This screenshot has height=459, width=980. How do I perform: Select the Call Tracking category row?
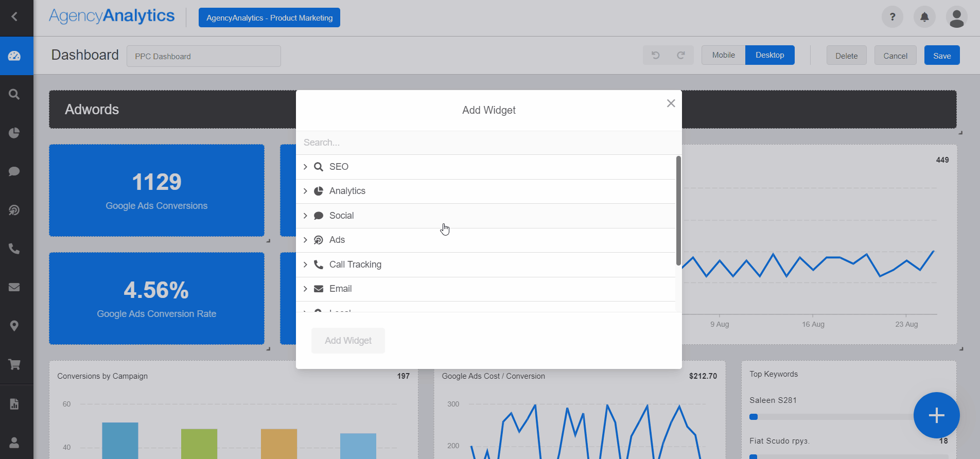pyautogui.click(x=355, y=264)
